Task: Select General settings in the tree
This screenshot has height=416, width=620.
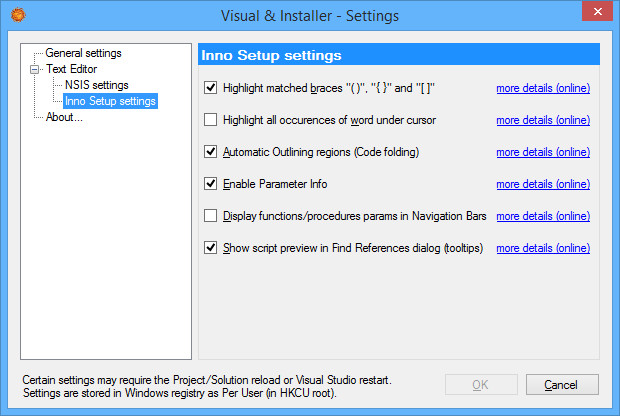Action: coord(83,53)
